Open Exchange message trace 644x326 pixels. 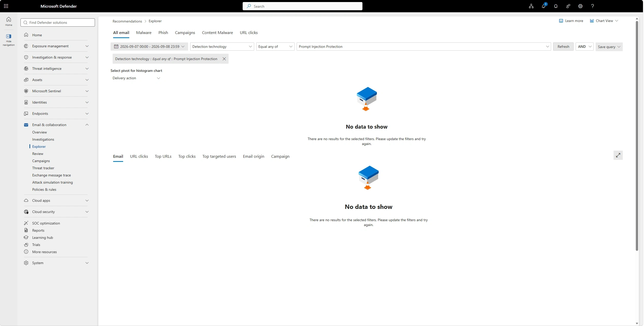(x=51, y=175)
